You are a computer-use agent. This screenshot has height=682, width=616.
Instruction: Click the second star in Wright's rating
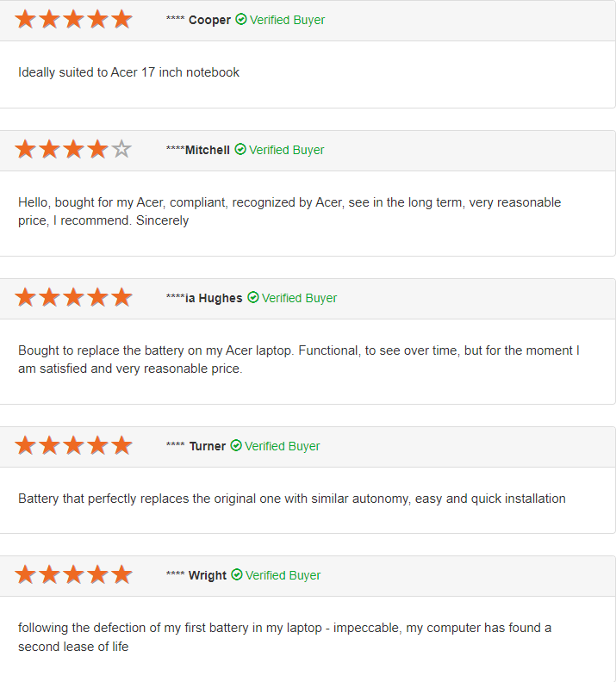coord(49,574)
